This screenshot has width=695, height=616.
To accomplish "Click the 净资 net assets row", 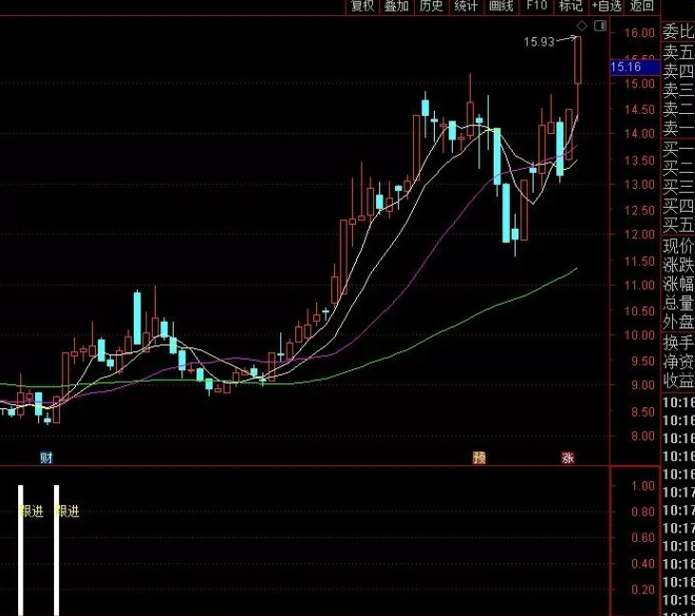I will pos(678,362).
